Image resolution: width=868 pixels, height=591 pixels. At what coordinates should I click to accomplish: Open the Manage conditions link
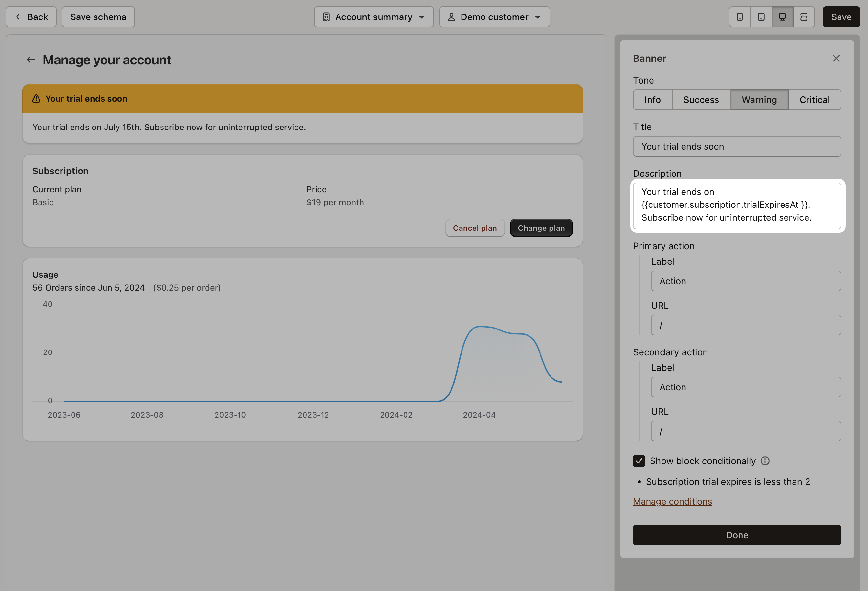point(672,501)
